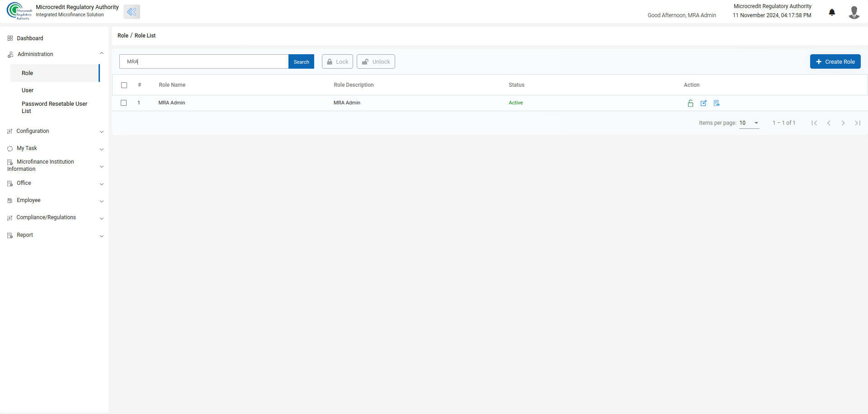Click the MRA Admin role name cell
Viewport: 868px width, 414px height.
pos(172,103)
